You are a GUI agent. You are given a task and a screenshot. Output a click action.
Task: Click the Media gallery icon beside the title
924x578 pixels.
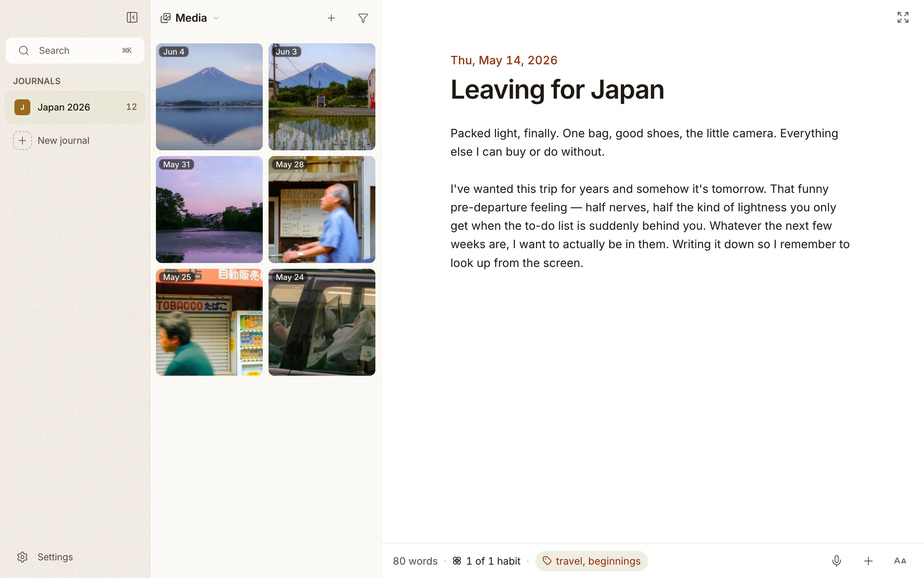point(166,18)
